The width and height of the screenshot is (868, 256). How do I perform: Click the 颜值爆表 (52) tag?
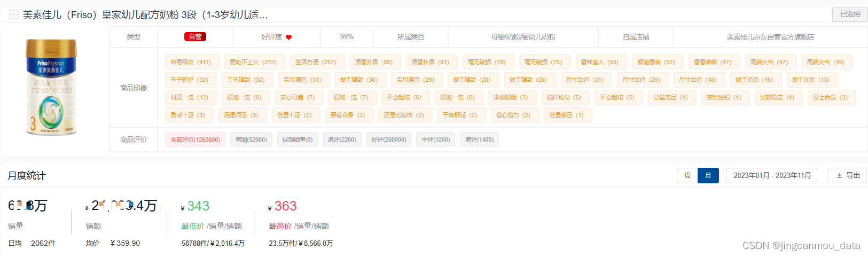656,62
